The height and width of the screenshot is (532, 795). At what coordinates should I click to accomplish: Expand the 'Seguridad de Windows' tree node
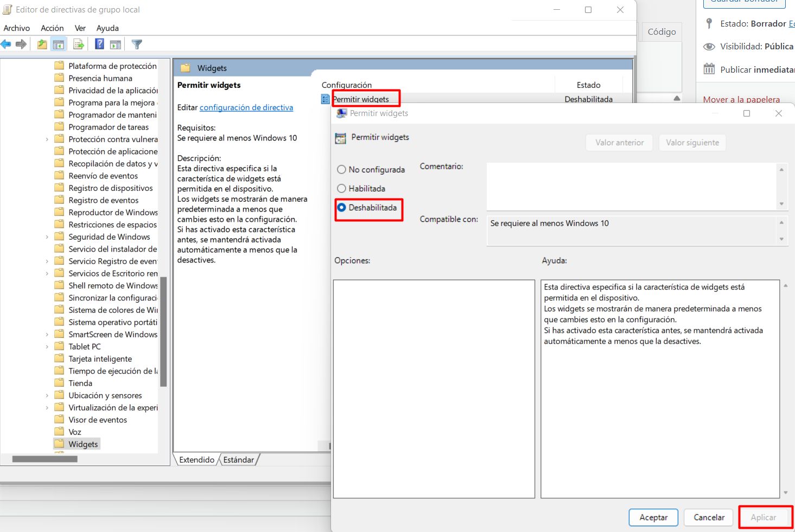click(47, 237)
